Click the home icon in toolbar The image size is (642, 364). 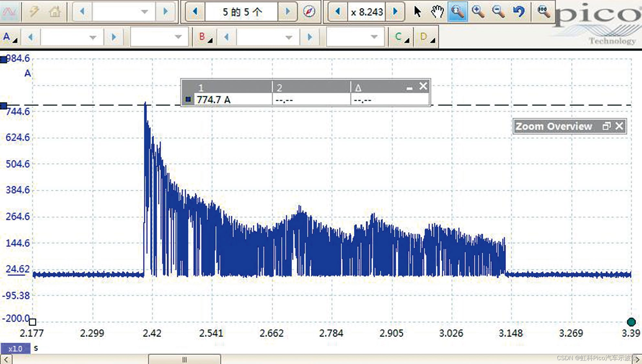(x=54, y=12)
